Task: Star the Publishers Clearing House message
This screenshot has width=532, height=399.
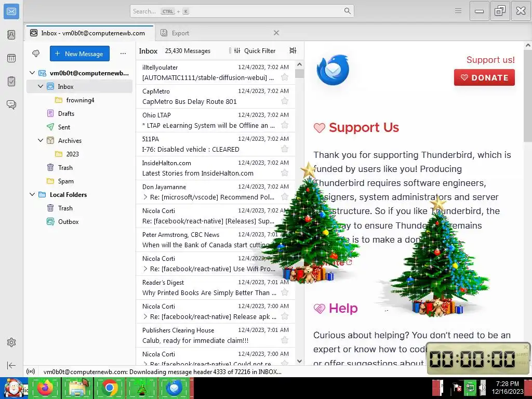Action: click(x=285, y=340)
